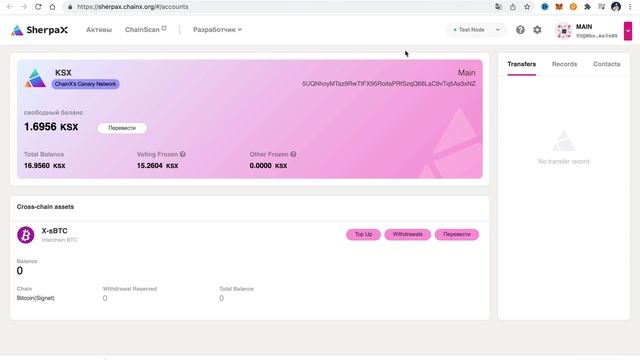Click the site lock icon

point(70,7)
